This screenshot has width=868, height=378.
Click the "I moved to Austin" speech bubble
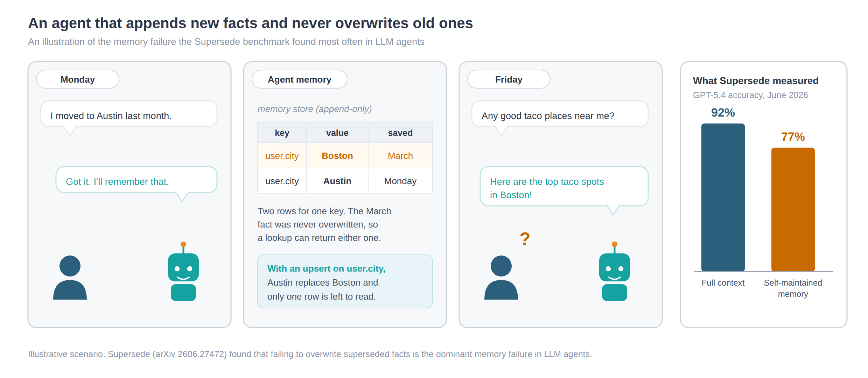(129, 114)
